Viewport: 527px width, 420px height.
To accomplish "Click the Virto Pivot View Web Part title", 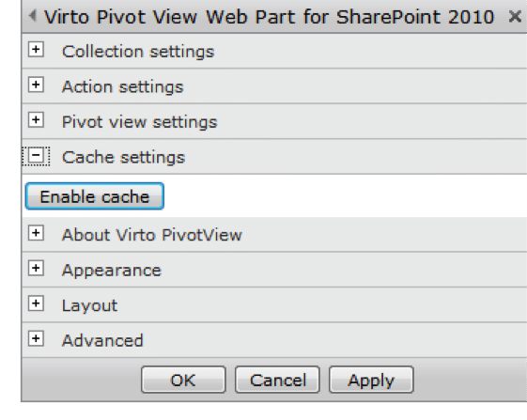I will click(270, 17).
